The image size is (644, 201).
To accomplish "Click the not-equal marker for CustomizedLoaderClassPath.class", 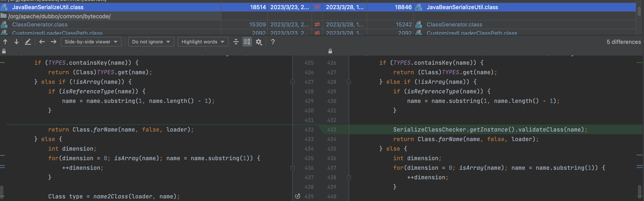I will coord(317,33).
